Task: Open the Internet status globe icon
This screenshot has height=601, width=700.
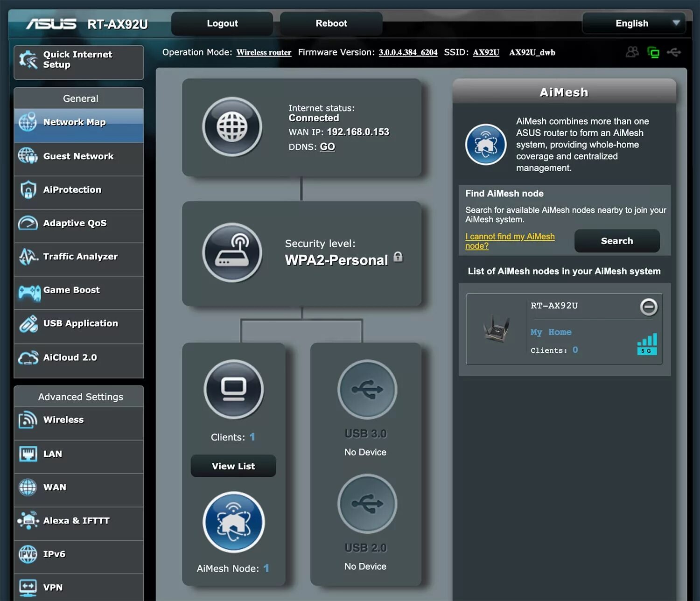Action: point(232,126)
